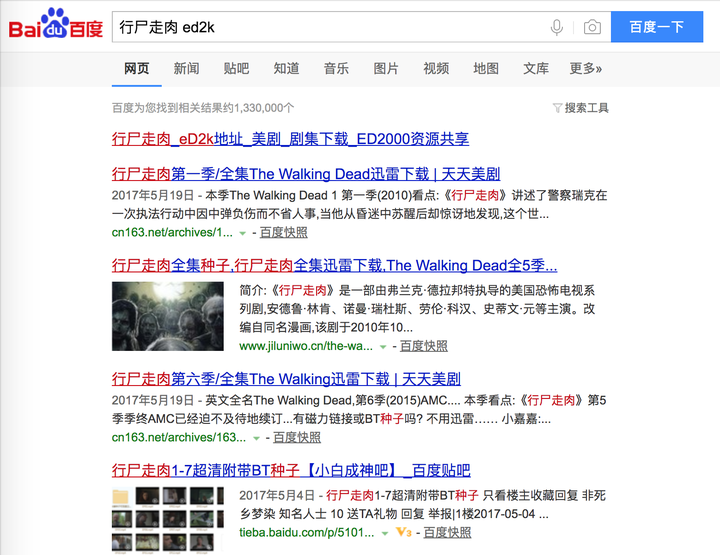Click the cn163.net/archives/163... URL
This screenshot has height=555, width=720.
point(179,437)
